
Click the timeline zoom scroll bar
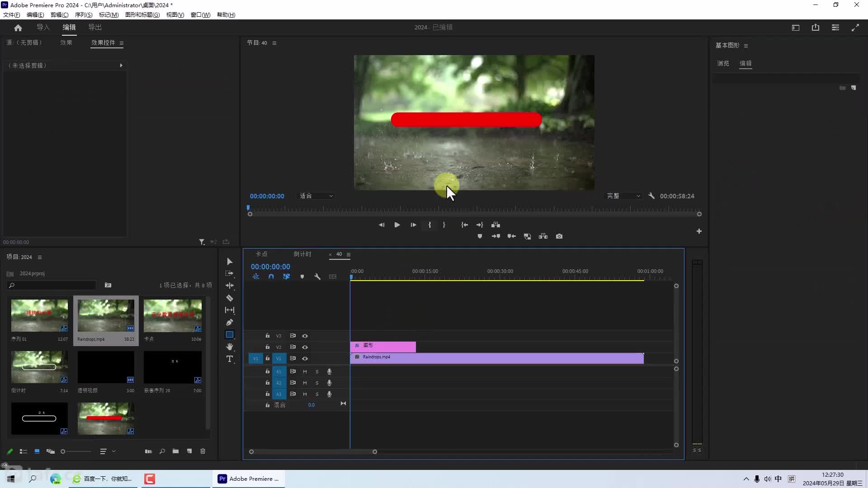point(313,452)
